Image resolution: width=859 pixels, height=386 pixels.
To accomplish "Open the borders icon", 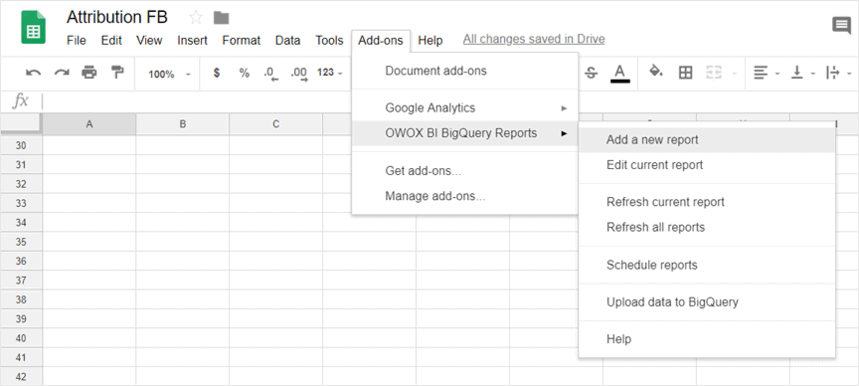I will [x=685, y=73].
